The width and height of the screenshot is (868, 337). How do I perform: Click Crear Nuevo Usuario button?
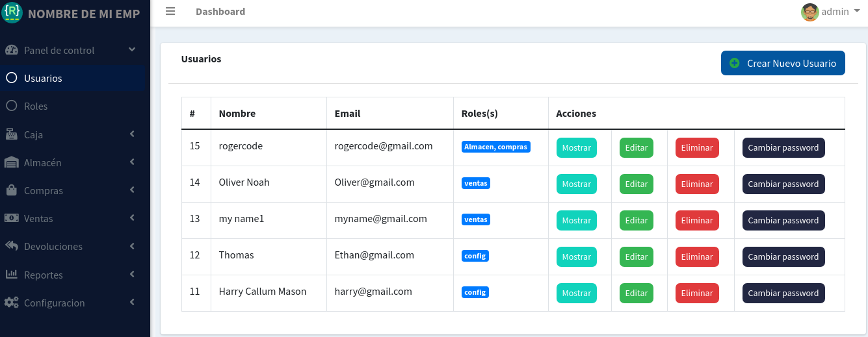(783, 63)
